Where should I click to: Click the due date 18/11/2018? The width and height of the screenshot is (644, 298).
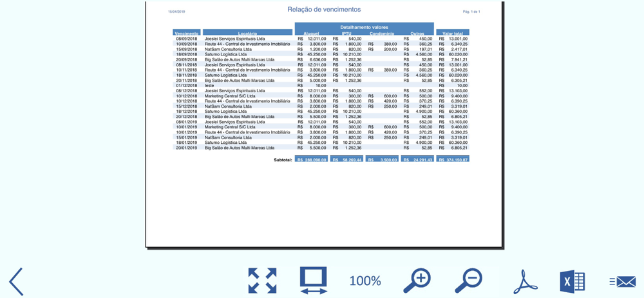[x=187, y=75]
